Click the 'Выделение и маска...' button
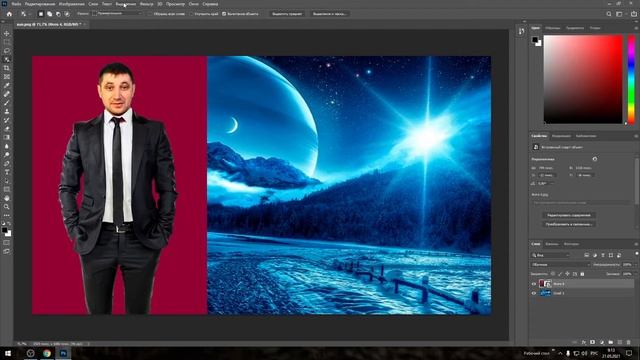This screenshot has width=640, height=360. (x=329, y=14)
